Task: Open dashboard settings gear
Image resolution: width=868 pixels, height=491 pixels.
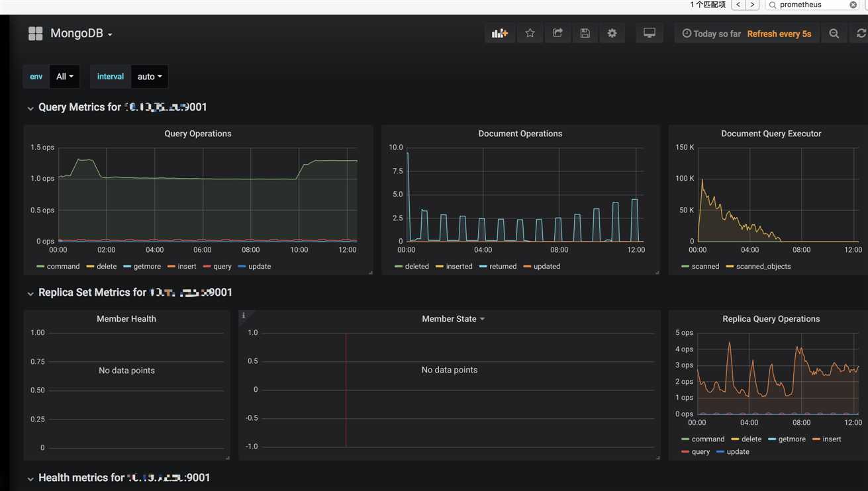Action: point(612,33)
